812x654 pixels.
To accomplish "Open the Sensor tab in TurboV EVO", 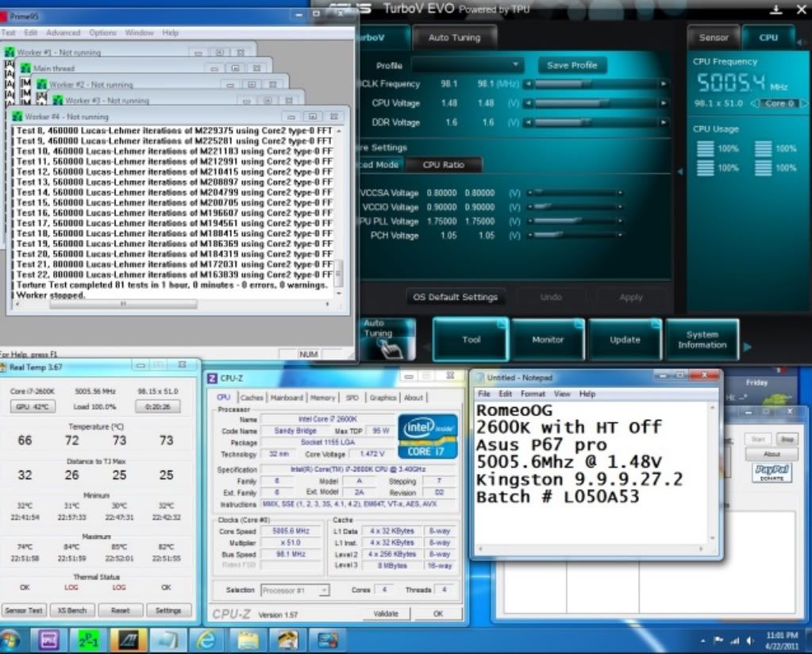I will [x=713, y=38].
